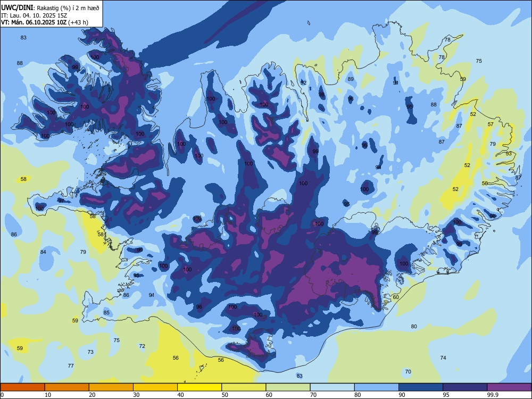Click the '53' humidity value on map

pyautogui.click(x=509, y=154)
